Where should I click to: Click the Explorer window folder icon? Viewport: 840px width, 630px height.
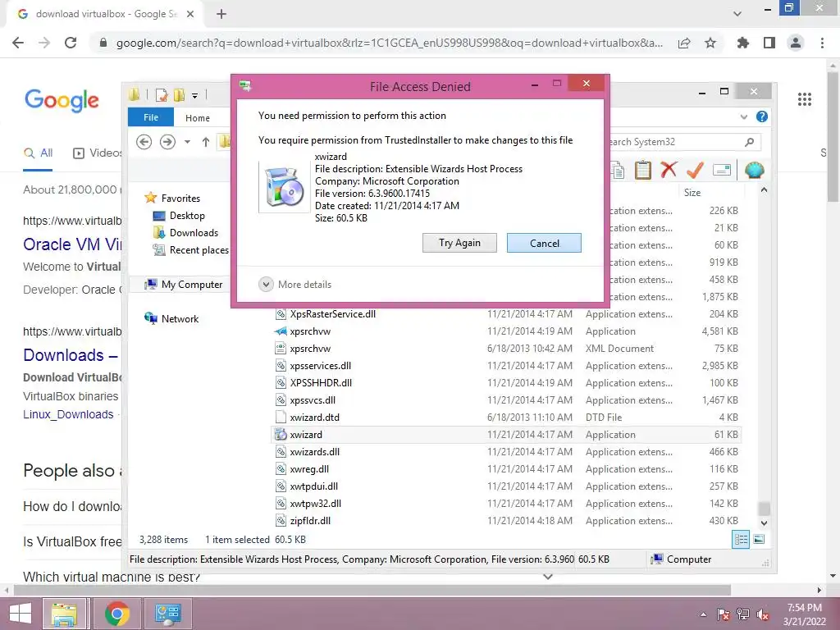(x=135, y=95)
